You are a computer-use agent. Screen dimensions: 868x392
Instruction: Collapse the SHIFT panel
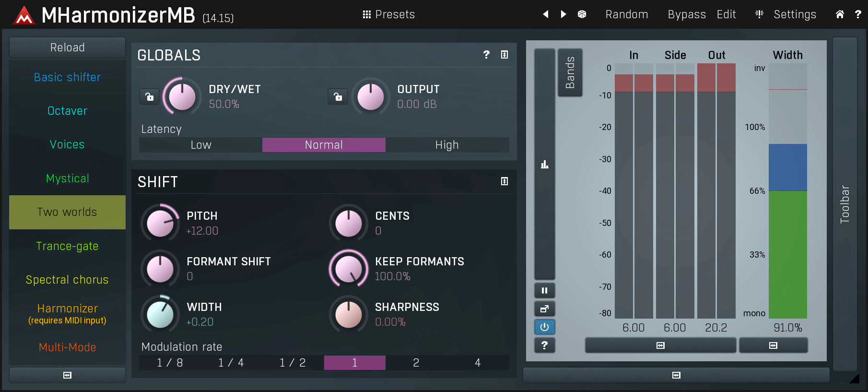(504, 181)
